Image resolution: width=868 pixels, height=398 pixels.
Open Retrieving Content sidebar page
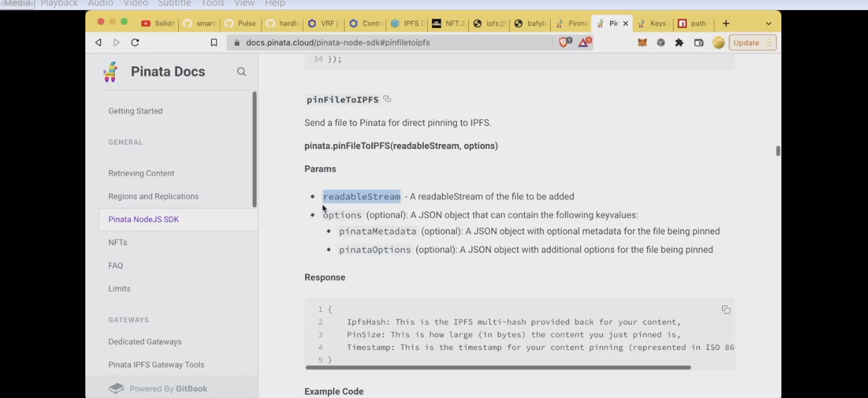click(141, 173)
